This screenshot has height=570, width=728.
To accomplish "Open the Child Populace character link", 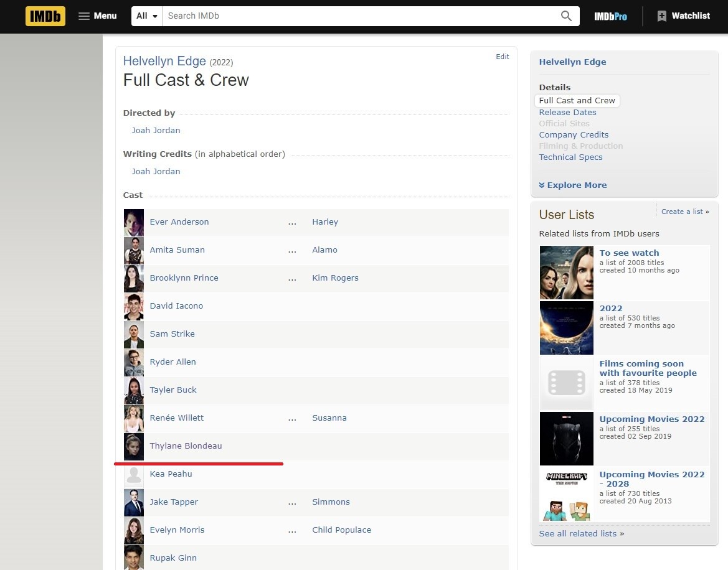I will pyautogui.click(x=341, y=530).
